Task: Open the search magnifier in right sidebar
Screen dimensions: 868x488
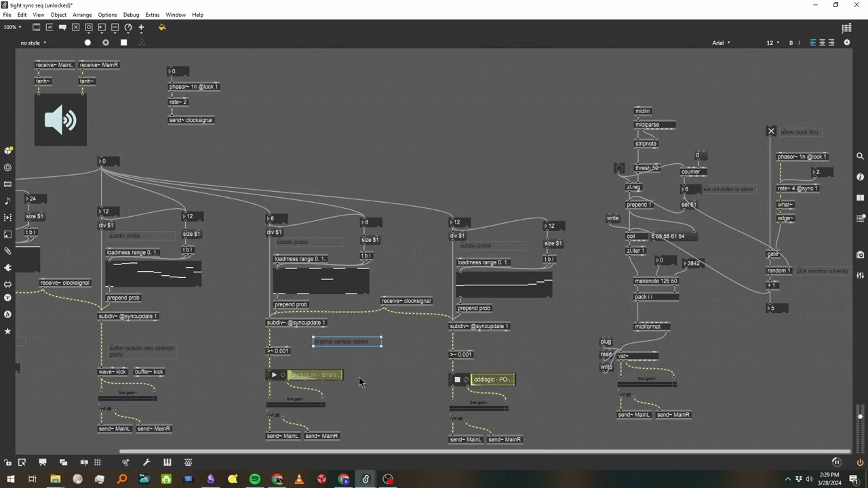Action: [x=860, y=156]
